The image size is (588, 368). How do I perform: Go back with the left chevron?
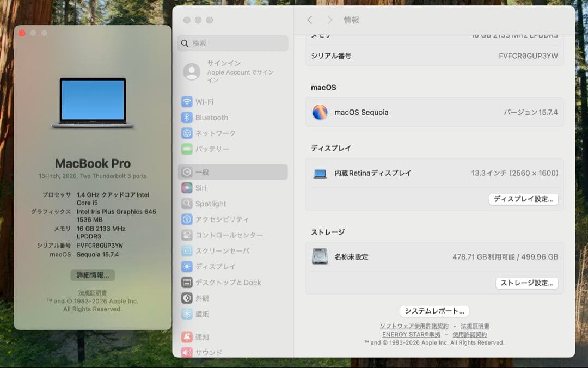click(x=309, y=20)
